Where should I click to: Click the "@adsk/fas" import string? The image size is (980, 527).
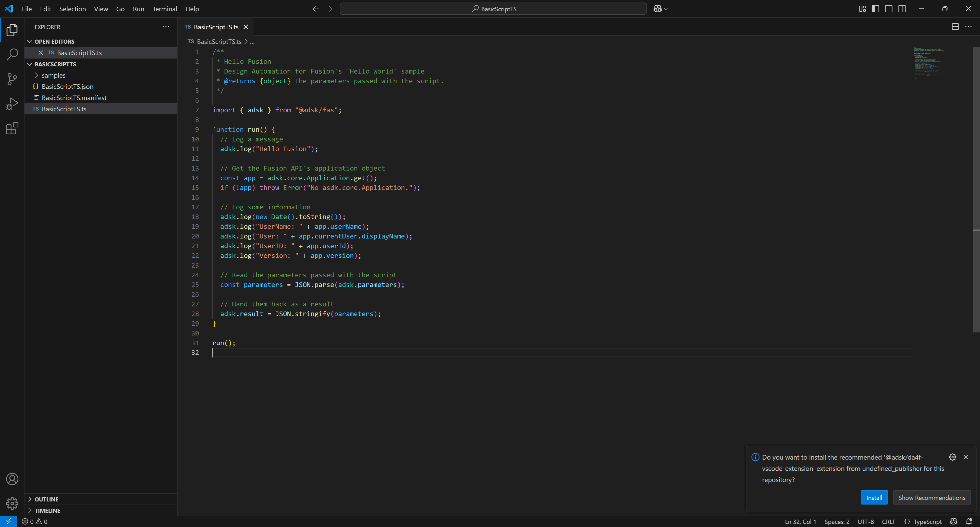(x=316, y=110)
